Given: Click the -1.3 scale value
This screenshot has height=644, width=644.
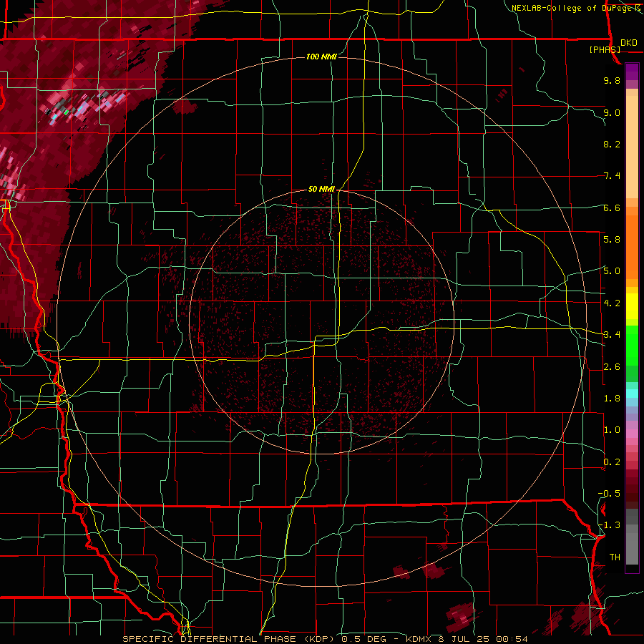Looking at the screenshot, I should [609, 525].
